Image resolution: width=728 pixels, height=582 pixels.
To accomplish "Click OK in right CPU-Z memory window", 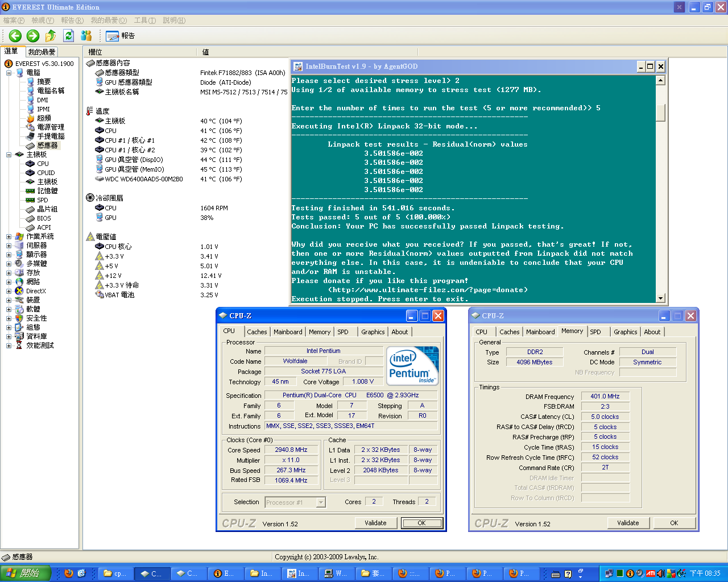I will click(674, 523).
